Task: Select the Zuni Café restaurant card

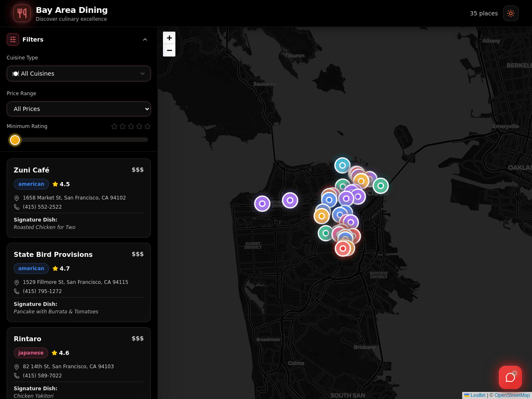Action: tap(79, 198)
